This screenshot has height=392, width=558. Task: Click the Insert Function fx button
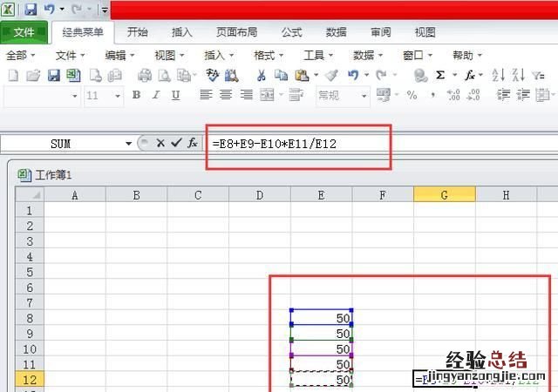pos(193,143)
